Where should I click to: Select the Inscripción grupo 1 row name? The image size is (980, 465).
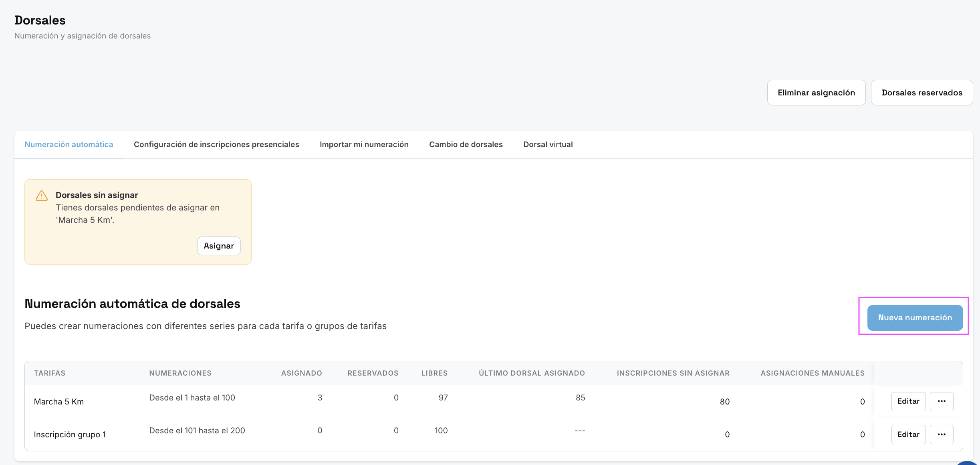pyautogui.click(x=70, y=435)
